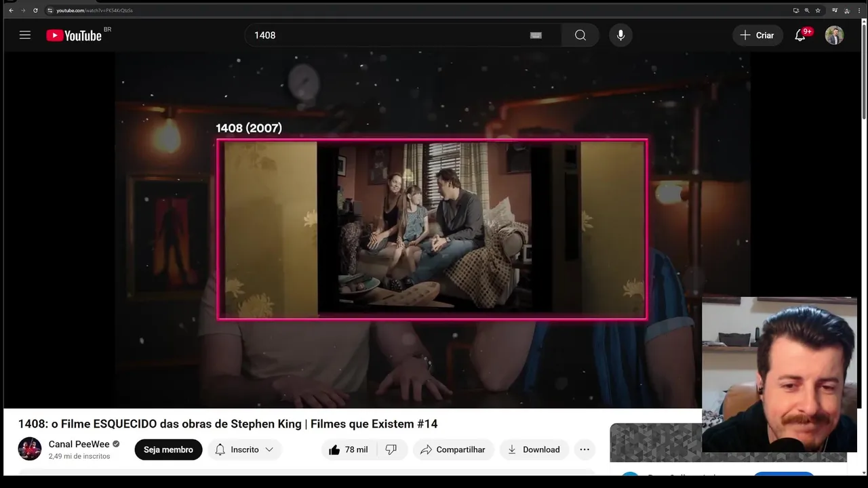Viewport: 868px width, 488px height.
Task: Open the YouTube account avatar menu
Action: (834, 35)
